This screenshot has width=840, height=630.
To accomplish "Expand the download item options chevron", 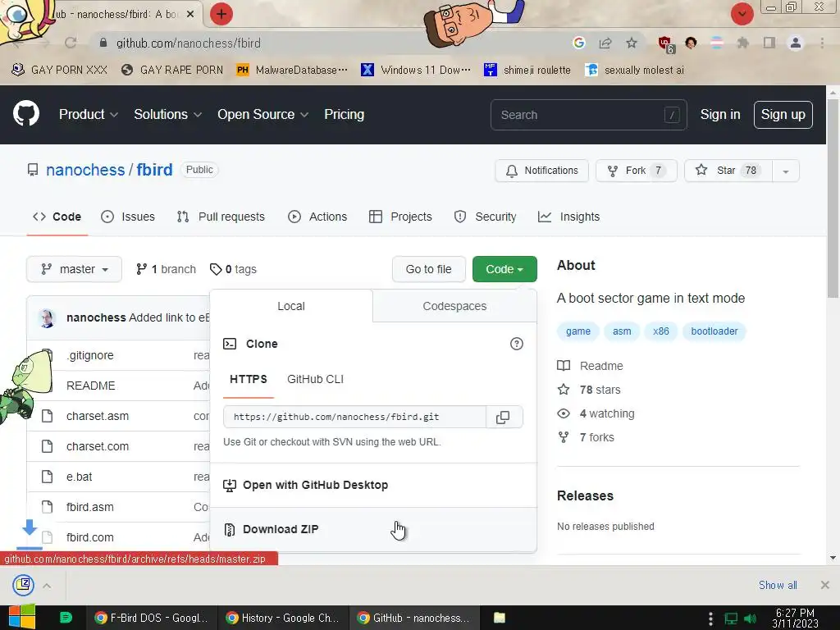I will pyautogui.click(x=47, y=586).
